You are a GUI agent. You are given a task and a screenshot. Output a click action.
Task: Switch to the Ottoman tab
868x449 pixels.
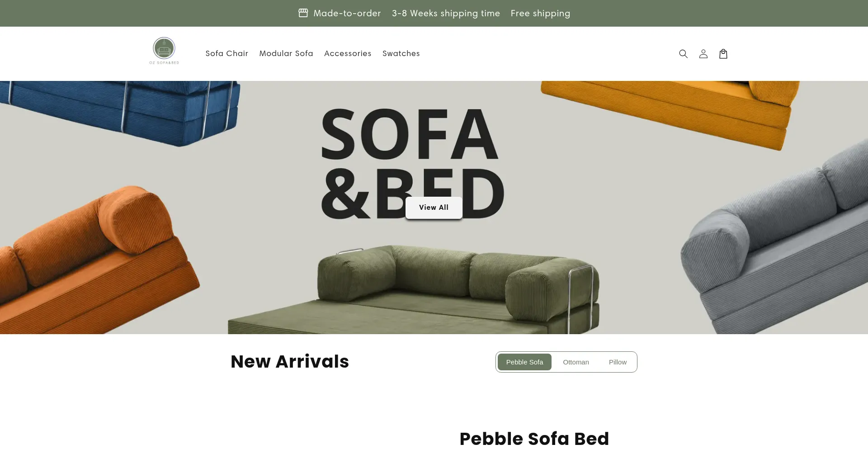coord(576,362)
